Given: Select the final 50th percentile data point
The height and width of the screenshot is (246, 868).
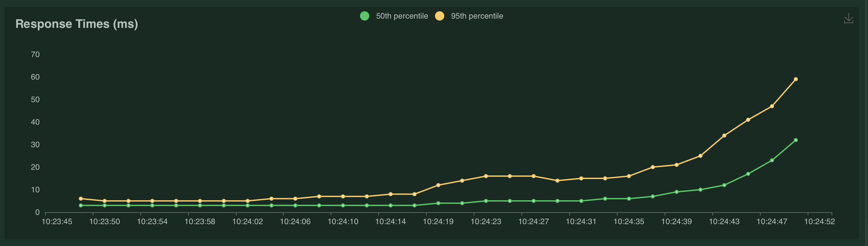Looking at the screenshot, I should tap(795, 140).
